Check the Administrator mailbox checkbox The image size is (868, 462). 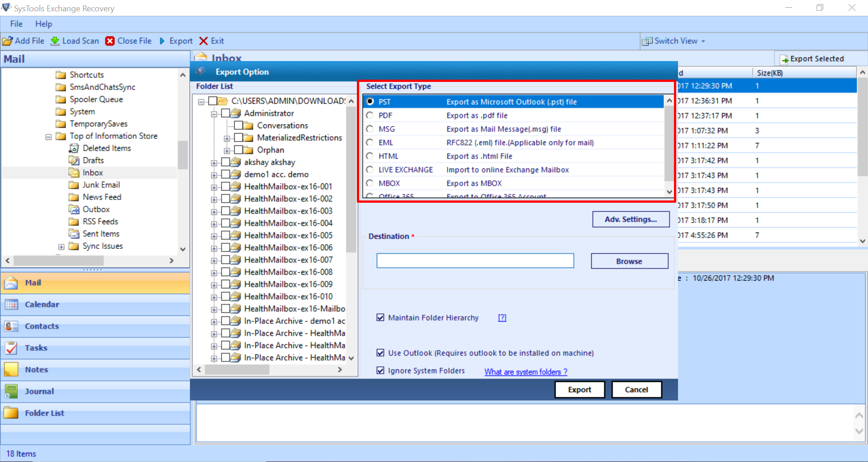(226, 114)
